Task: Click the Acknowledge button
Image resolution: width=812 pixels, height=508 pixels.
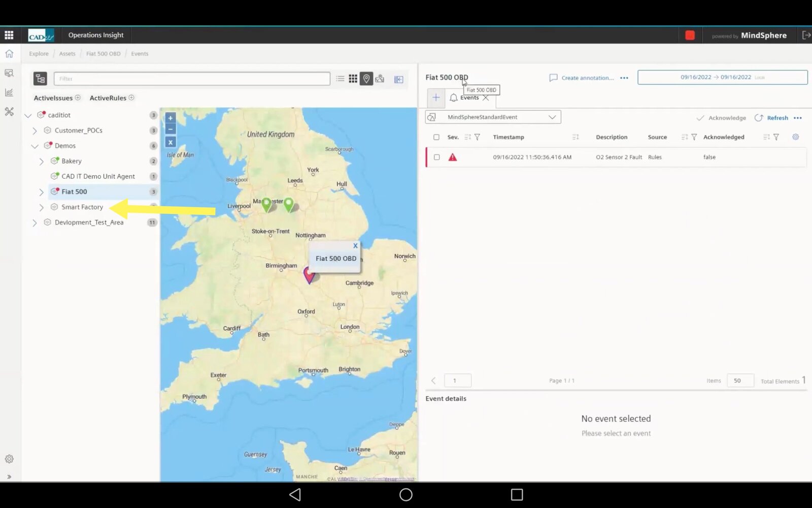Action: coord(721,118)
